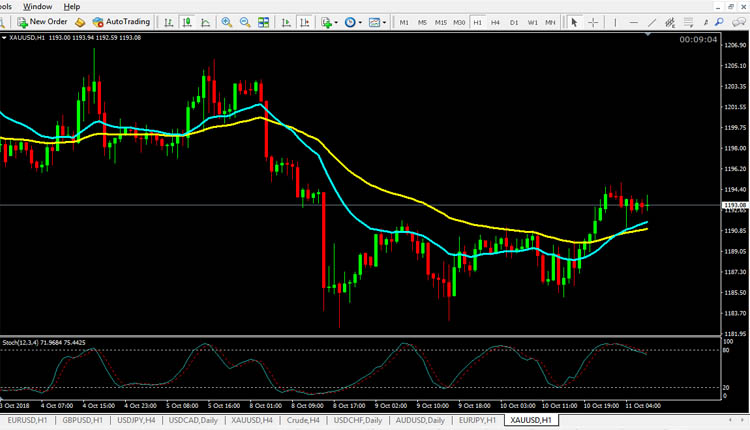The width and height of the screenshot is (750, 430).
Task: Expand the indicators dropdown arrow
Action: pyautogui.click(x=336, y=22)
